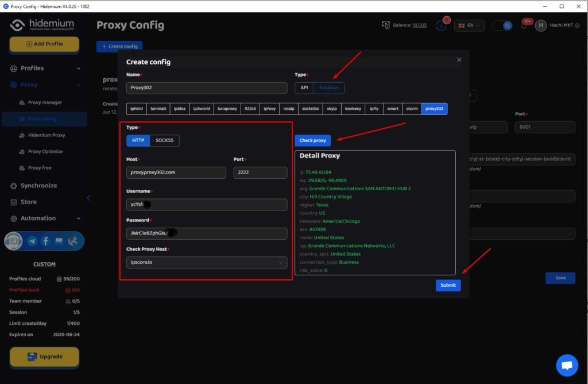The width and height of the screenshot is (588, 384).
Task: Select the storm provider tab
Action: 412,109
